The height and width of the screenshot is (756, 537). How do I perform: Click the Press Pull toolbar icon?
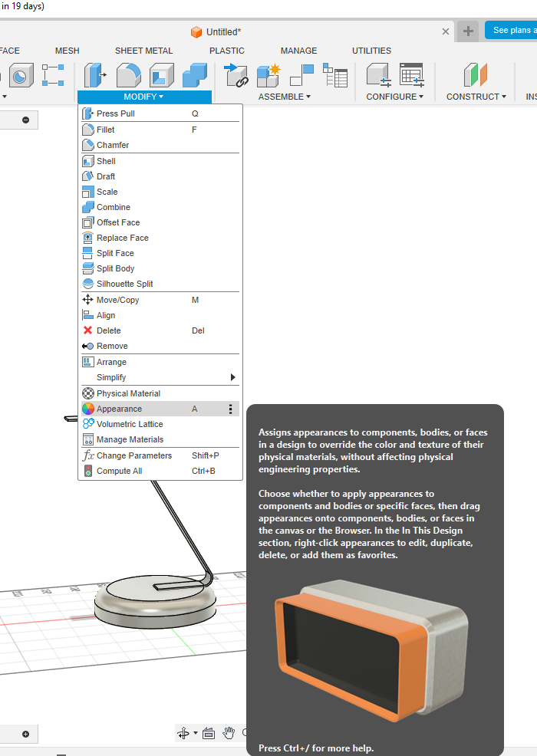click(96, 75)
